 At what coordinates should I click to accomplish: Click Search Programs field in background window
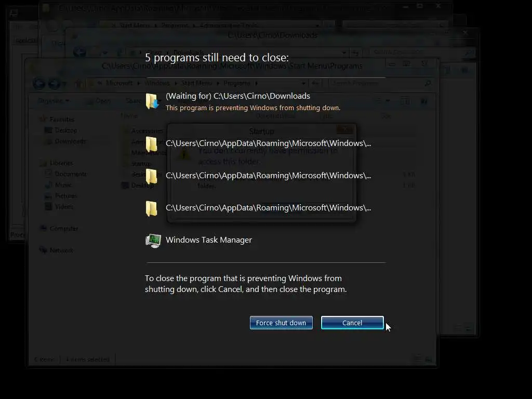(380, 83)
